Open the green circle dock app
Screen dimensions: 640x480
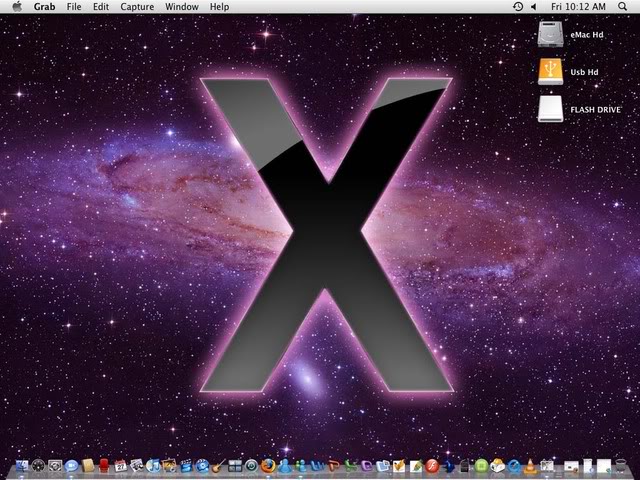[481, 466]
